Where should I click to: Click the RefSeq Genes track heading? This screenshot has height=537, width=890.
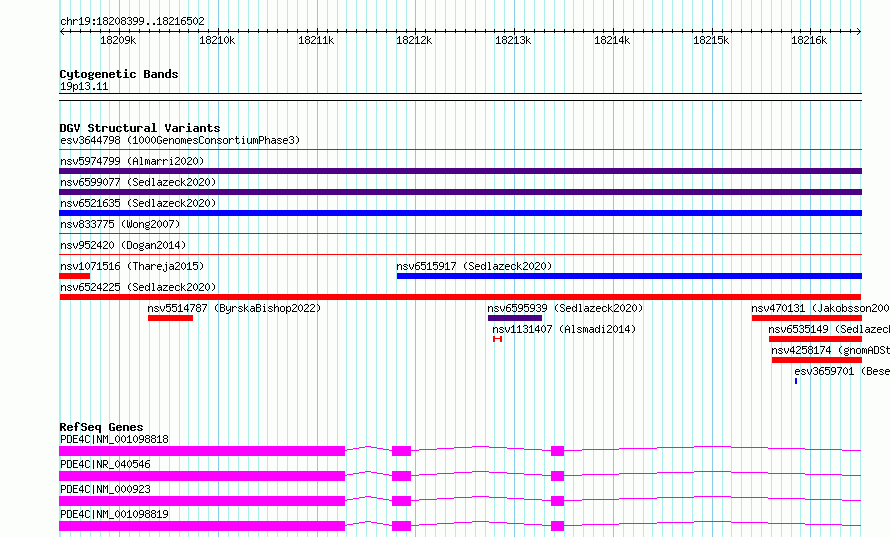pos(101,427)
